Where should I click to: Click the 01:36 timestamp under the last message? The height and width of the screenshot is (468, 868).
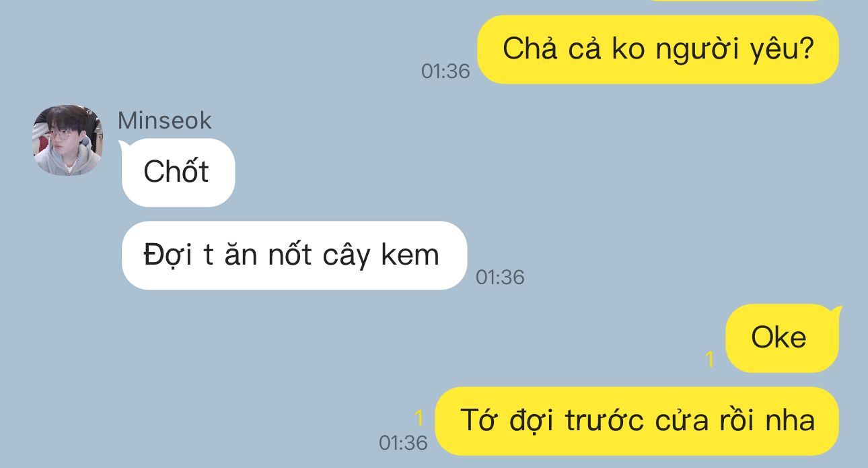click(x=403, y=442)
